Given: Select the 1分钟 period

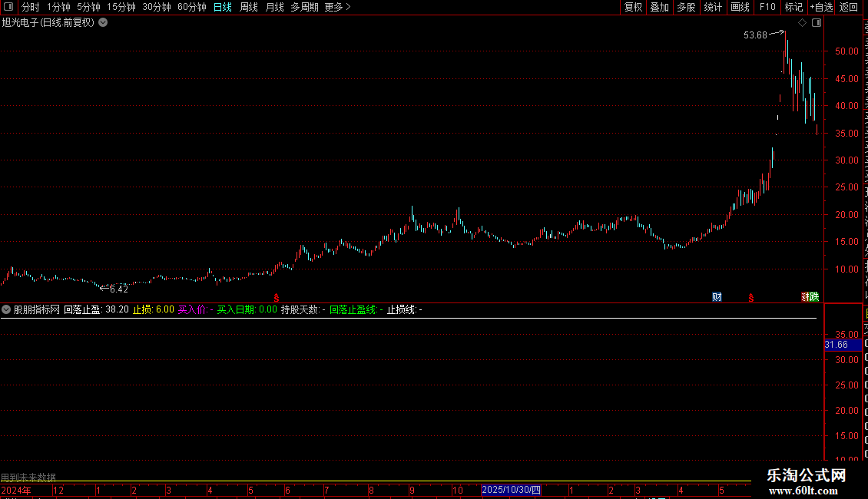Looking at the screenshot, I should click(58, 7).
